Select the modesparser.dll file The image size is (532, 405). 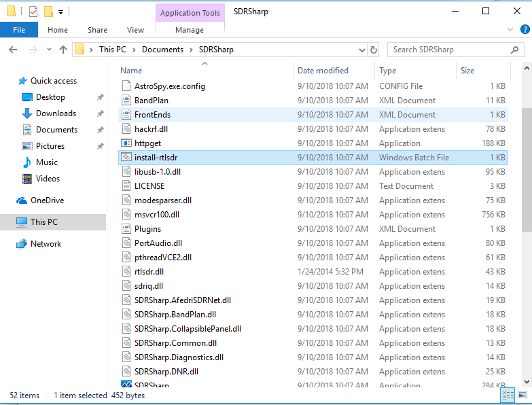click(x=313, y=200)
